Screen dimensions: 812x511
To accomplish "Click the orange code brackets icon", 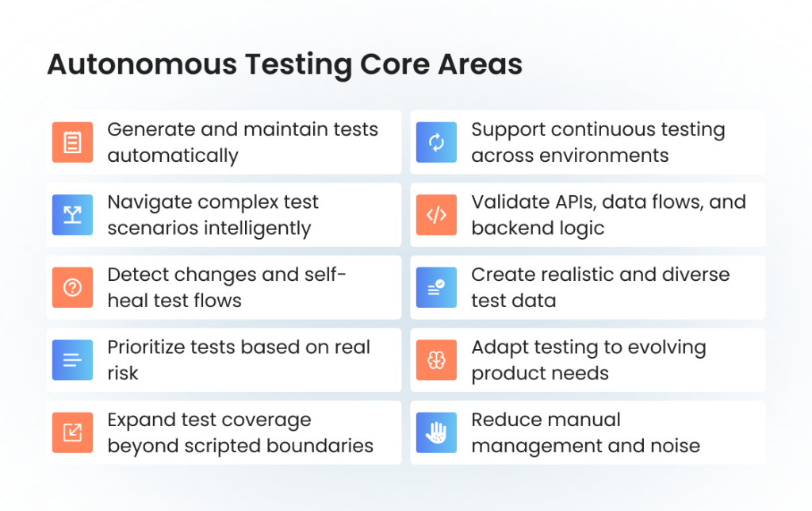I will click(436, 215).
